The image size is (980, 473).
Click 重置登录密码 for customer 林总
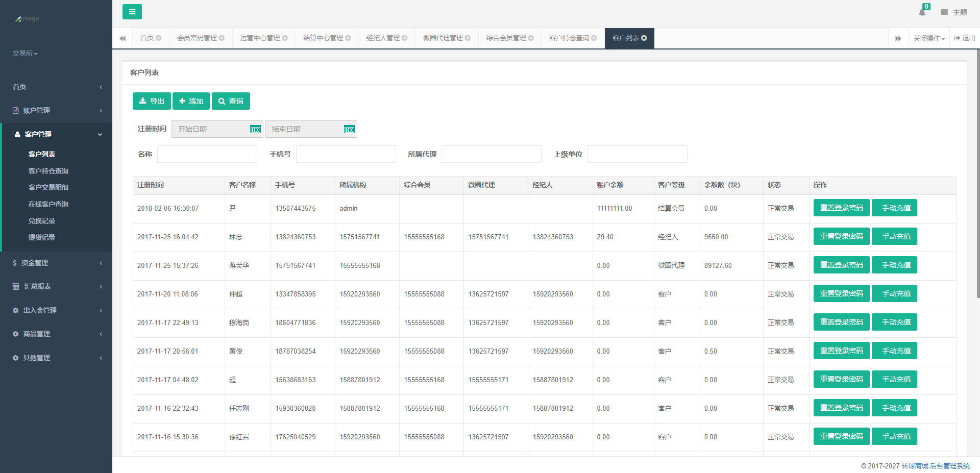(x=841, y=237)
